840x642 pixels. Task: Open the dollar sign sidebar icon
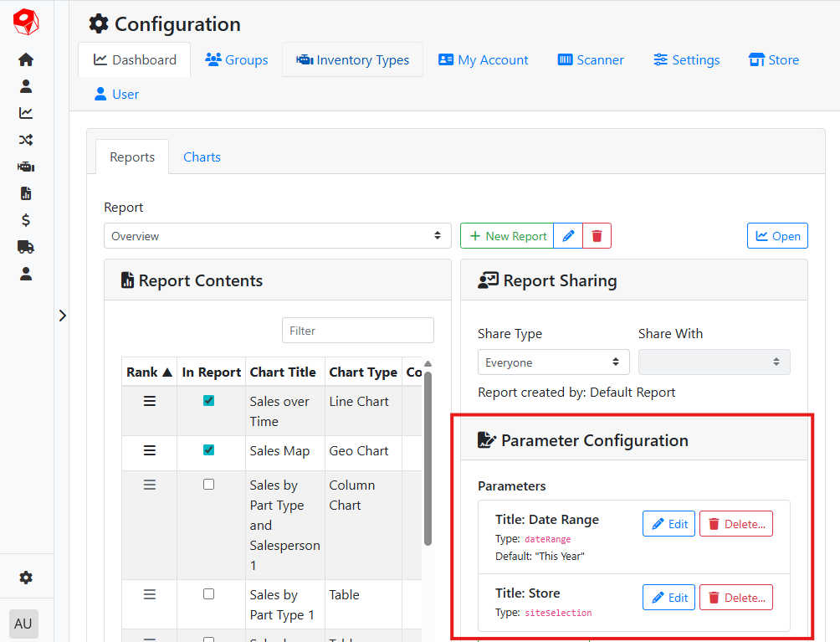[x=26, y=220]
